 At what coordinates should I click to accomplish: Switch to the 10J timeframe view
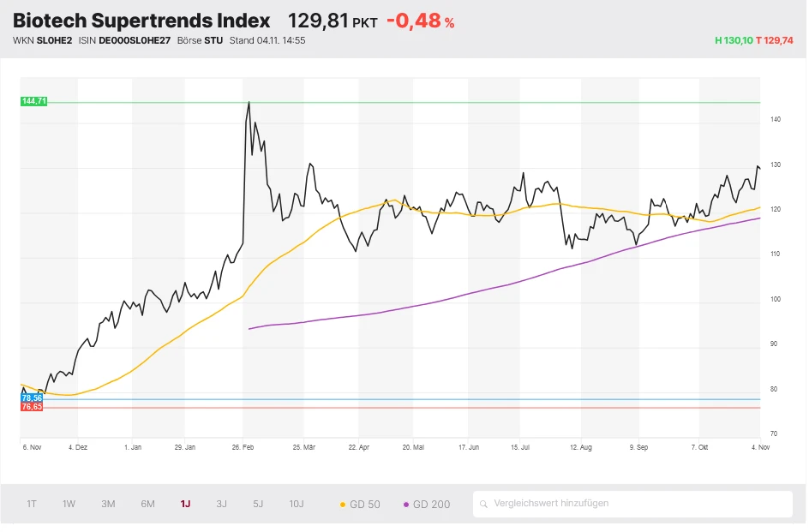[x=296, y=505]
